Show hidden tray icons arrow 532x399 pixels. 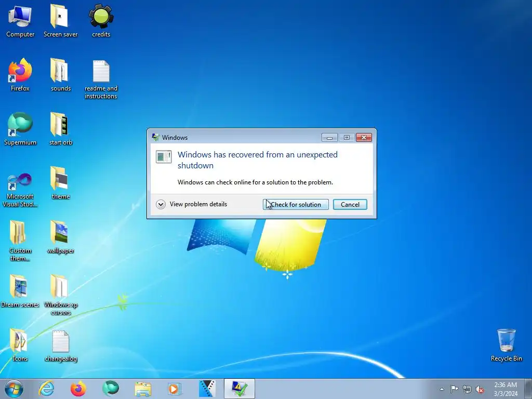pyautogui.click(x=442, y=389)
